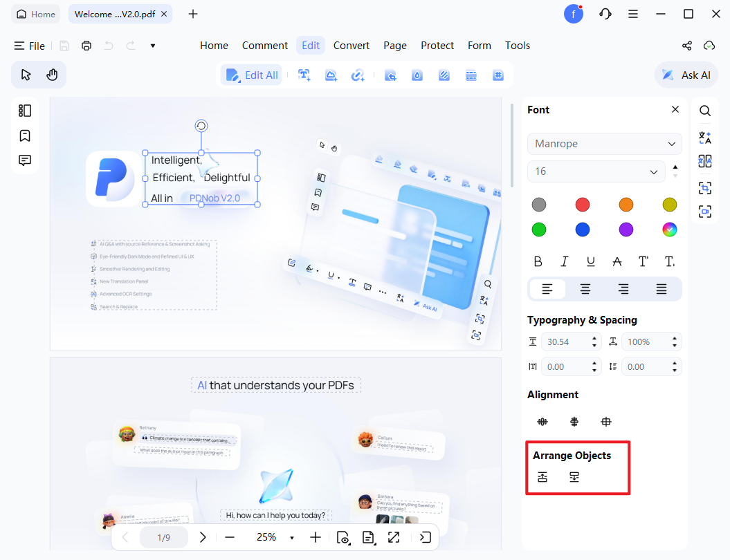Close the Font panel
This screenshot has width=730, height=560.
[675, 109]
